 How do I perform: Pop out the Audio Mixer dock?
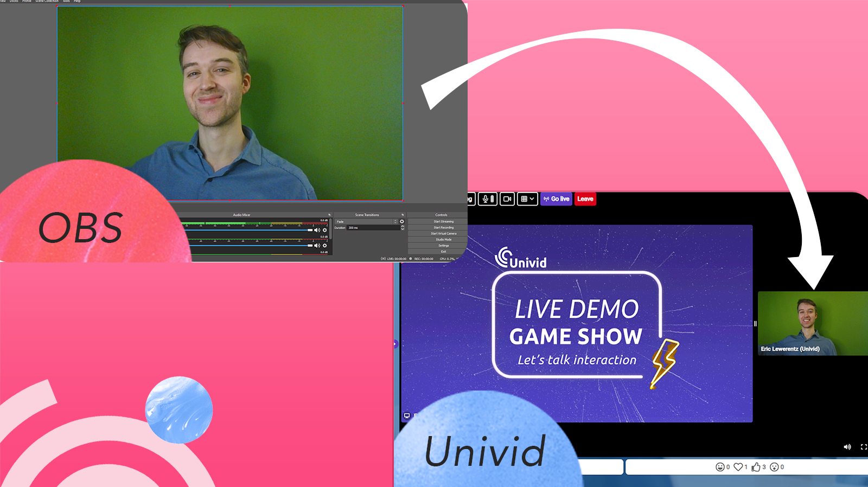[329, 215]
